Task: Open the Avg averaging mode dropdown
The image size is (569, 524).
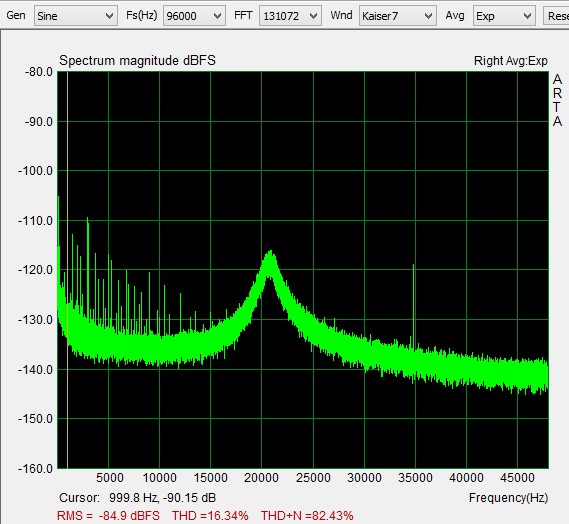Action: click(x=504, y=16)
